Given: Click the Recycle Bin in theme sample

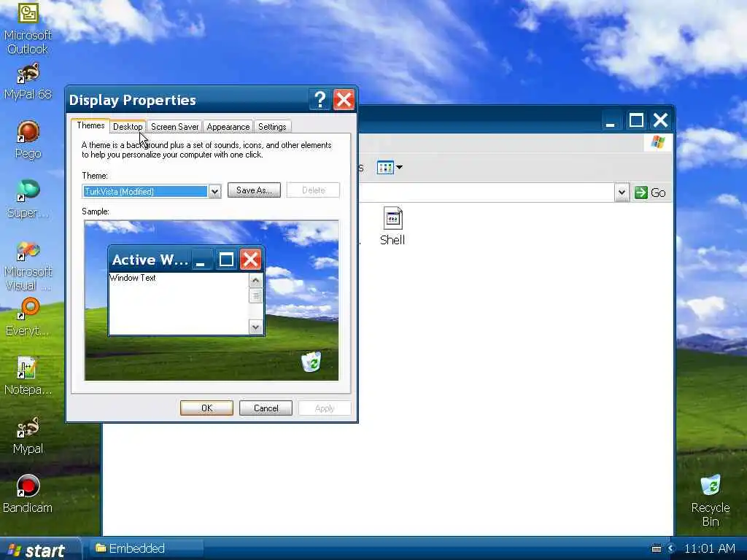Looking at the screenshot, I should [311, 362].
